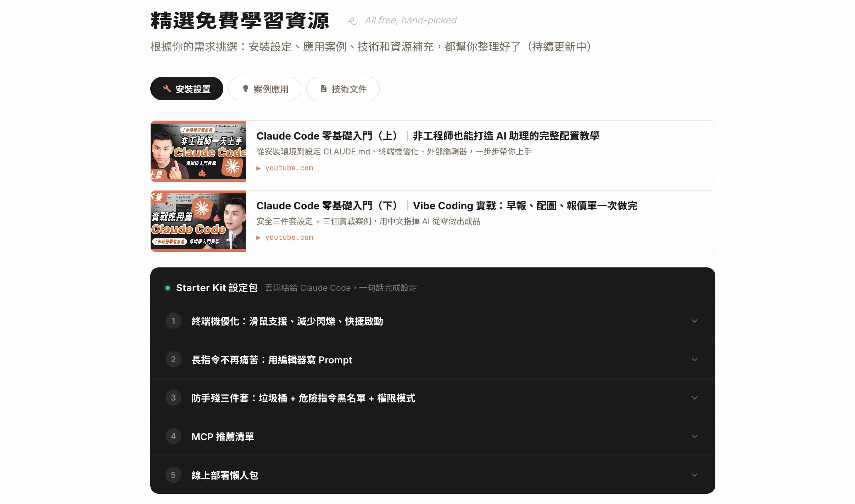Click the green status dot by Starter Kit
Screen dimensions: 855x504
click(168, 288)
